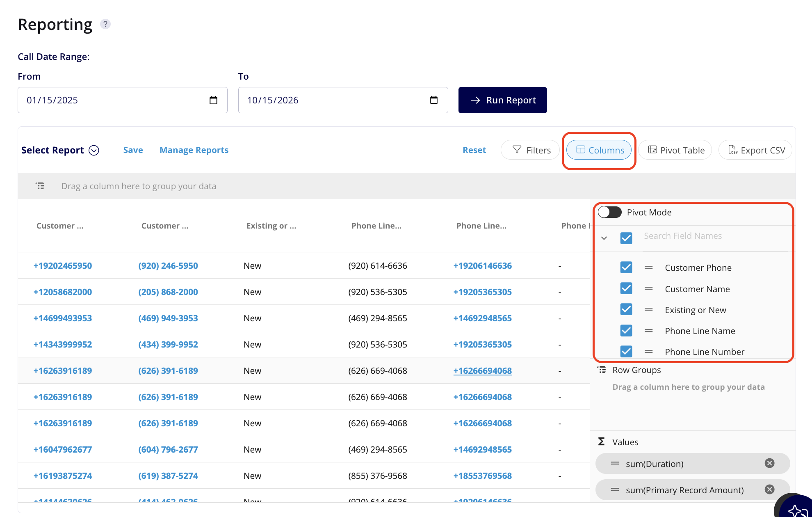Open phone line number +16266694068 underlined link

coord(483,371)
